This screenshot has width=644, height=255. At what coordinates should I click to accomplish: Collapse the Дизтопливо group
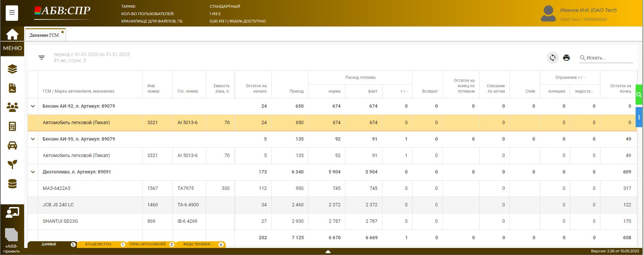pyautogui.click(x=33, y=172)
